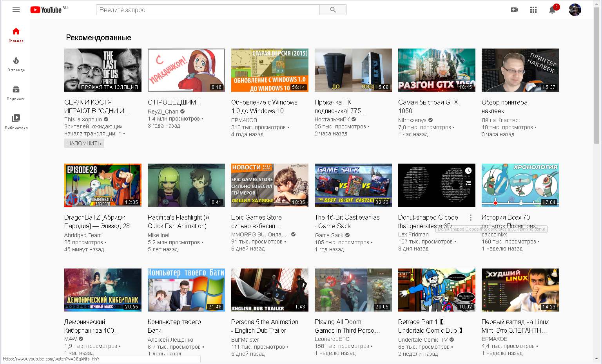Visit the MMORPG.SU channel

(259, 234)
